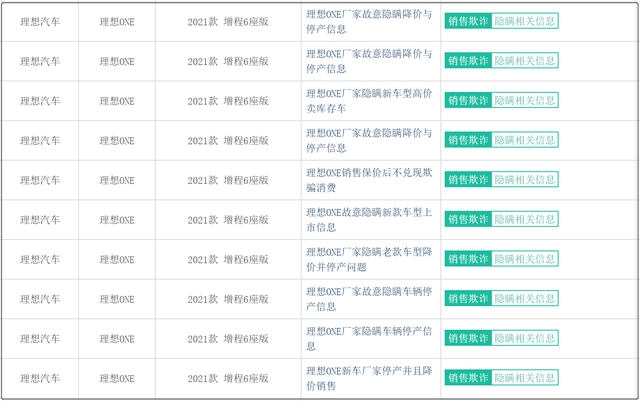The width and height of the screenshot is (640, 401).
Task: Select 2021款 增程6座版 in 保价后不兑现 row
Action: 228,180
